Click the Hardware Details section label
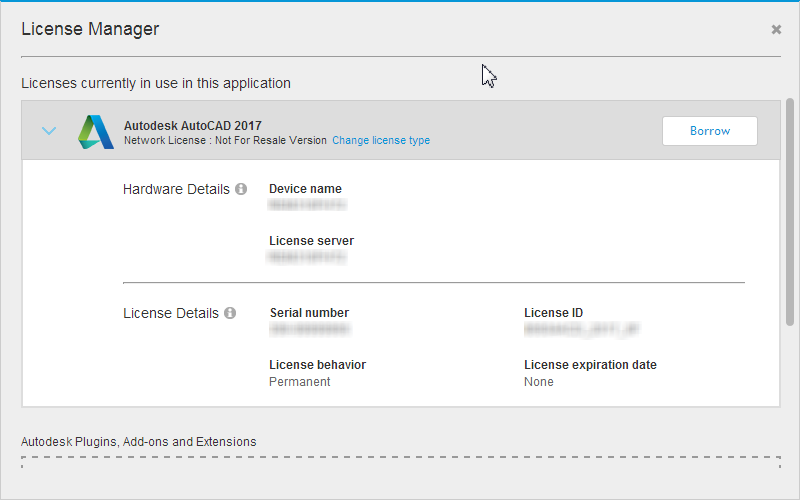Screen dimensions: 800x500 point(176,189)
